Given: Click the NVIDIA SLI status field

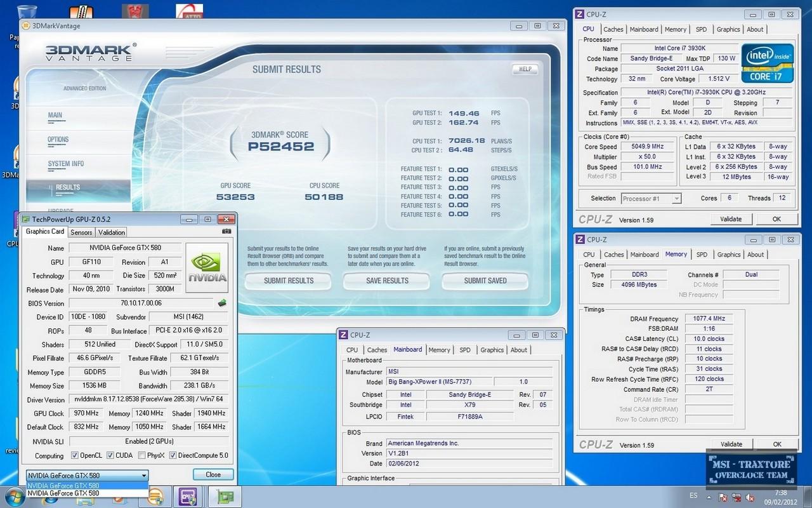Looking at the screenshot, I should (x=148, y=441).
